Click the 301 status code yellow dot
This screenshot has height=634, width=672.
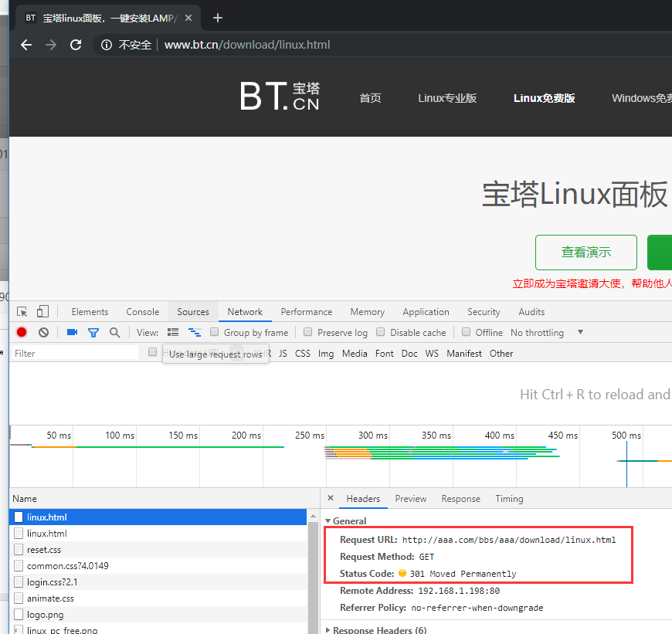coord(402,573)
